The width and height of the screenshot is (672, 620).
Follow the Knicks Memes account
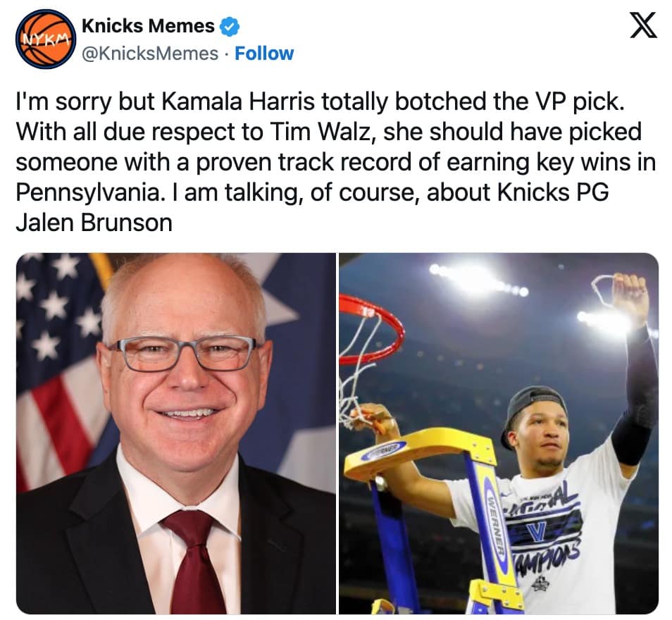click(x=264, y=54)
